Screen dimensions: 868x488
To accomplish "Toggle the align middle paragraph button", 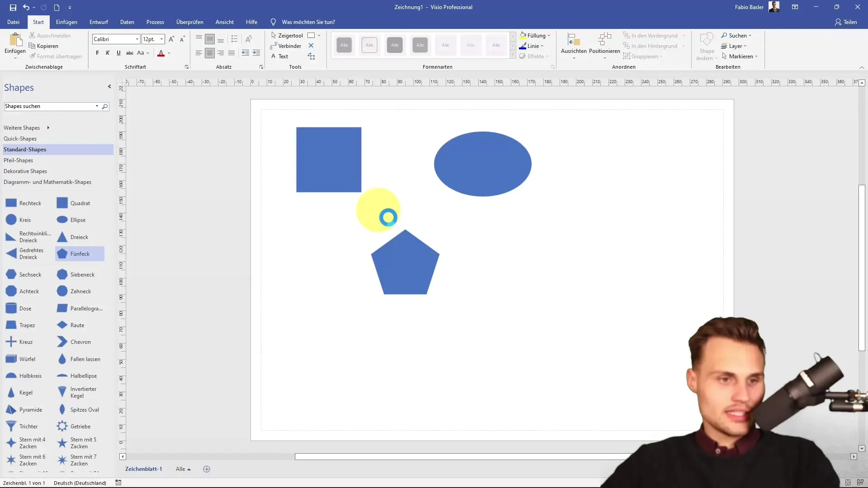I will [210, 39].
